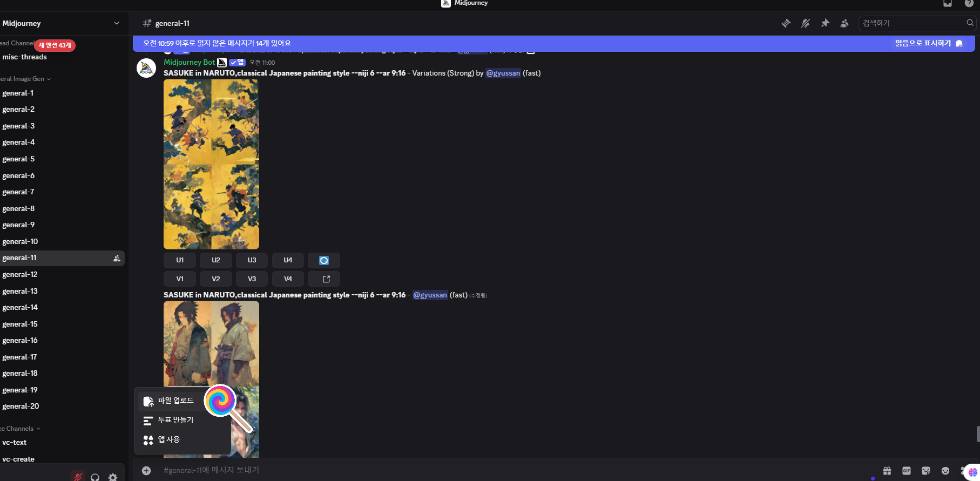Click the blue re-roll refresh button

point(324,260)
